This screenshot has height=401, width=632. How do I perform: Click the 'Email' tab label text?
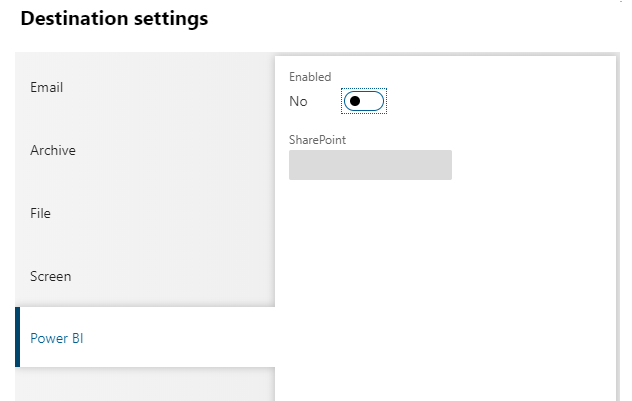[47, 87]
